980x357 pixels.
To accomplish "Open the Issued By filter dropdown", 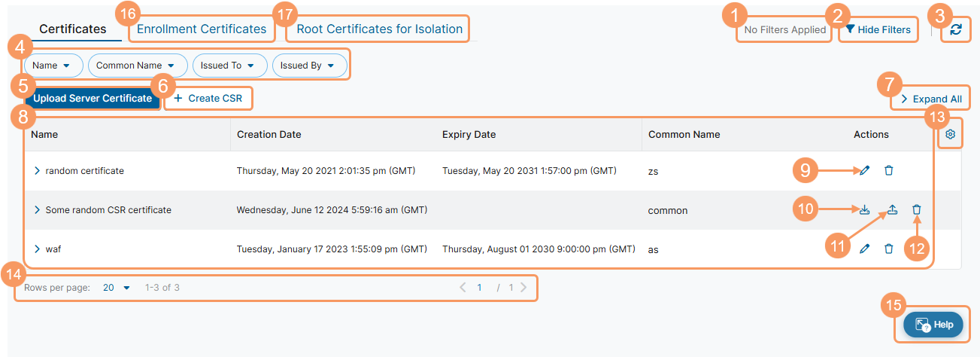I will (x=308, y=66).
